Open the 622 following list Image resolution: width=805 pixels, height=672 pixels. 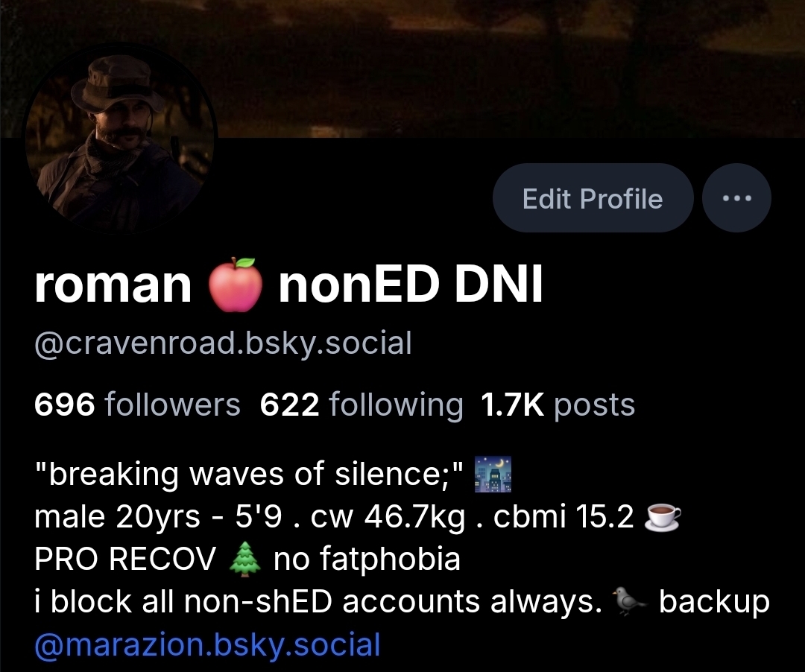click(x=362, y=405)
